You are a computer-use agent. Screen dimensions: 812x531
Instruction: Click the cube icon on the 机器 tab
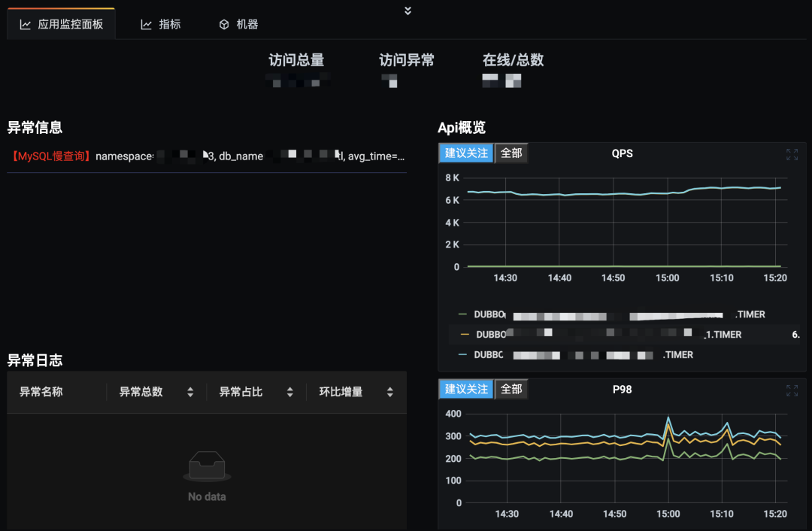click(223, 23)
